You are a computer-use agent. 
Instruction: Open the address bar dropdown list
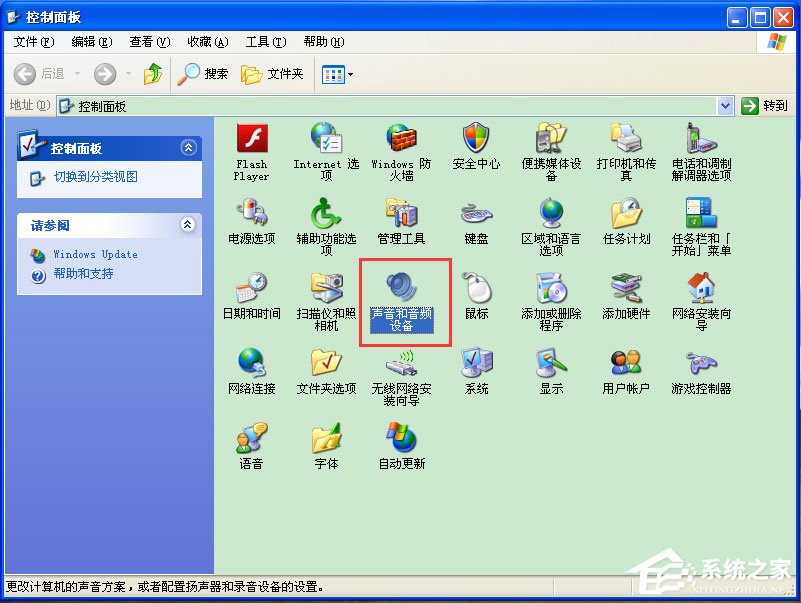tap(725, 105)
